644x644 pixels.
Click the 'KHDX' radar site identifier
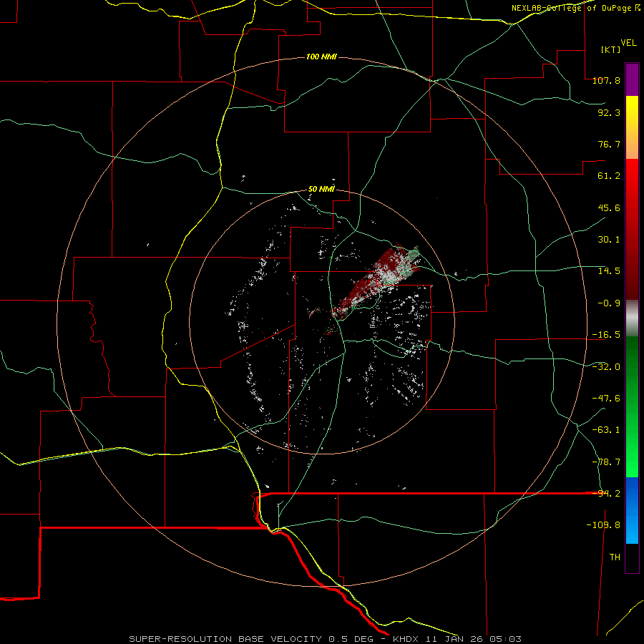pos(406,639)
